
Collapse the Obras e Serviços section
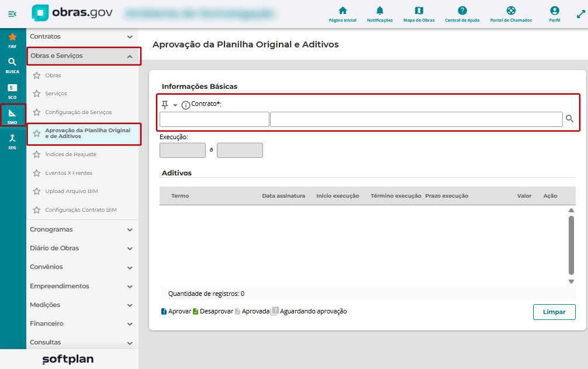84,56
